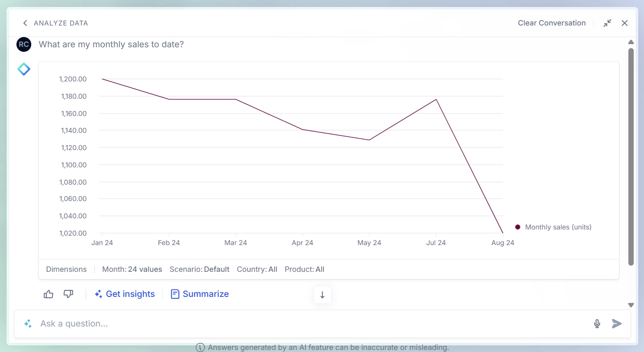Screen dimensions: 644x352
Task: Click the Get insights sparkle icon
Action: (98, 294)
